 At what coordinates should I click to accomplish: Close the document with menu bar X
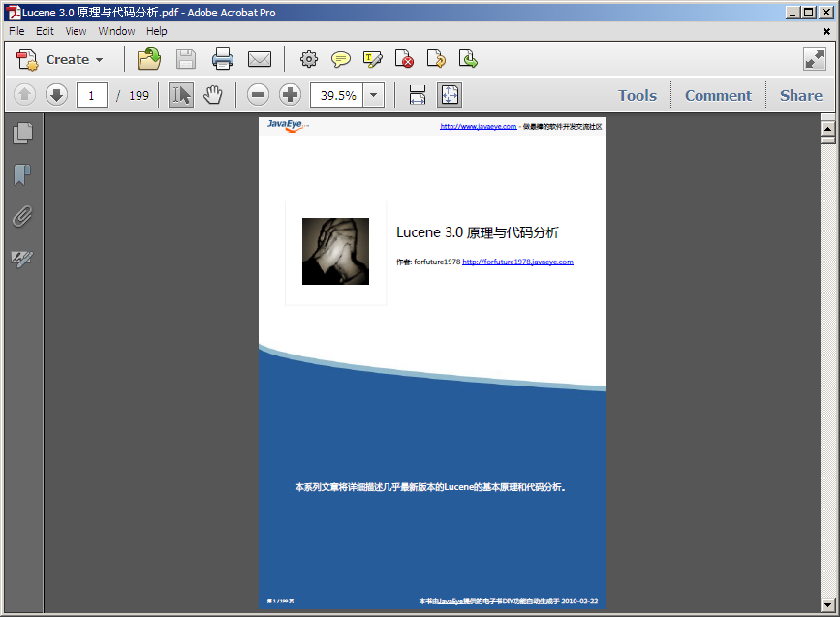click(826, 32)
